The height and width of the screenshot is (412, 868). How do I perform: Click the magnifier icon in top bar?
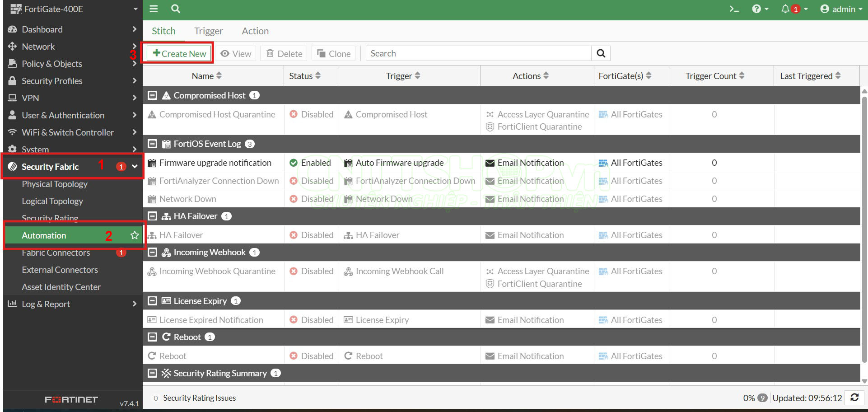click(176, 9)
